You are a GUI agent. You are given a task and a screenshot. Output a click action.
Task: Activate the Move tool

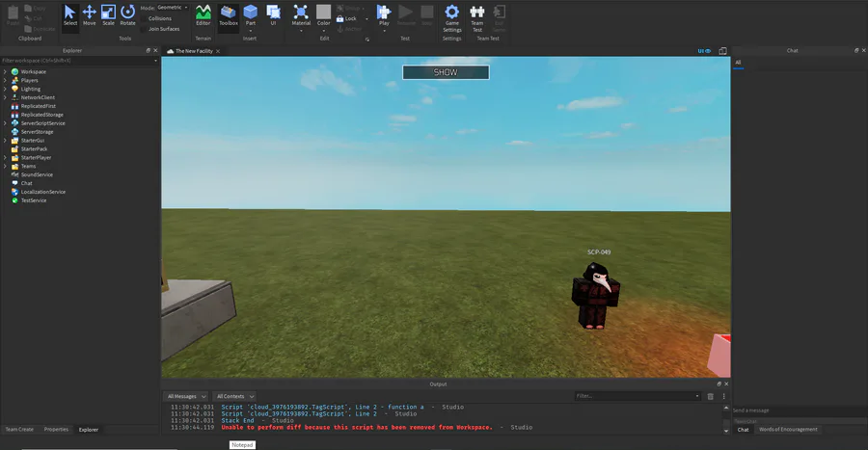pyautogui.click(x=89, y=15)
